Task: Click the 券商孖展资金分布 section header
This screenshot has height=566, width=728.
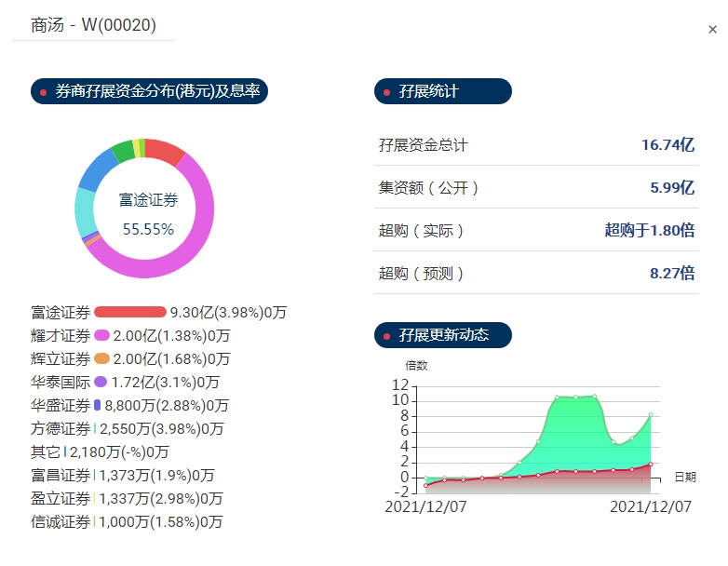Action: [149, 91]
